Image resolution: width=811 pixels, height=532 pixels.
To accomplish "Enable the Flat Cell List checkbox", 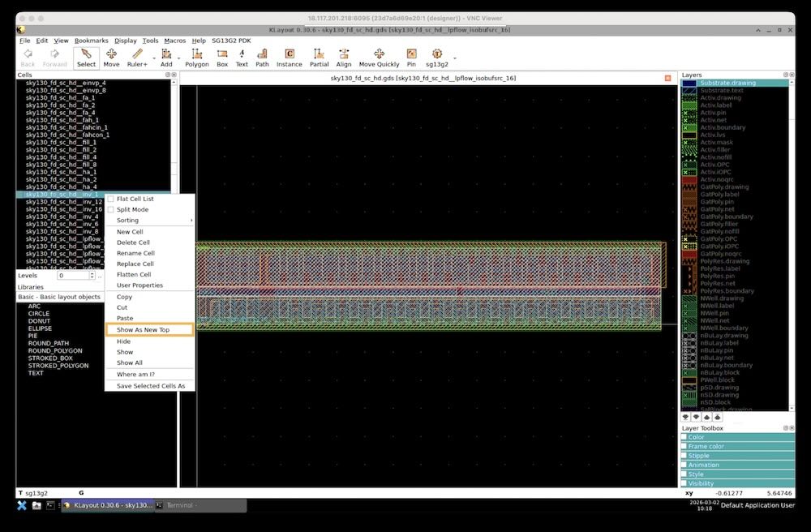I will tap(111, 199).
